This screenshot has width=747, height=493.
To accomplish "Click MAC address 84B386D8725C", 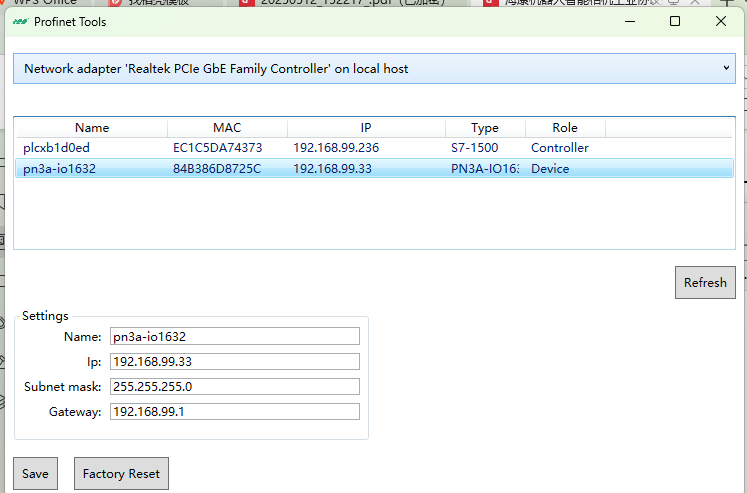I will (217, 169).
